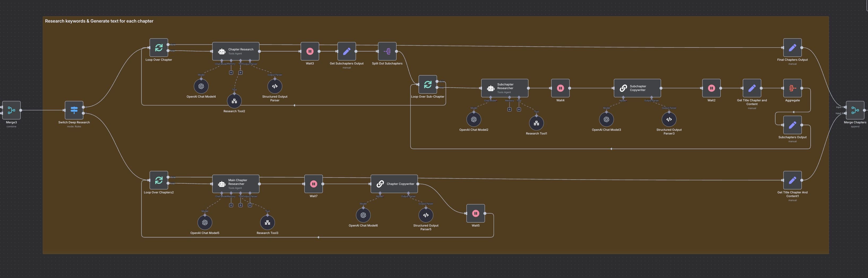
Task: Open the Switch Deep Research node
Action: coord(74,110)
